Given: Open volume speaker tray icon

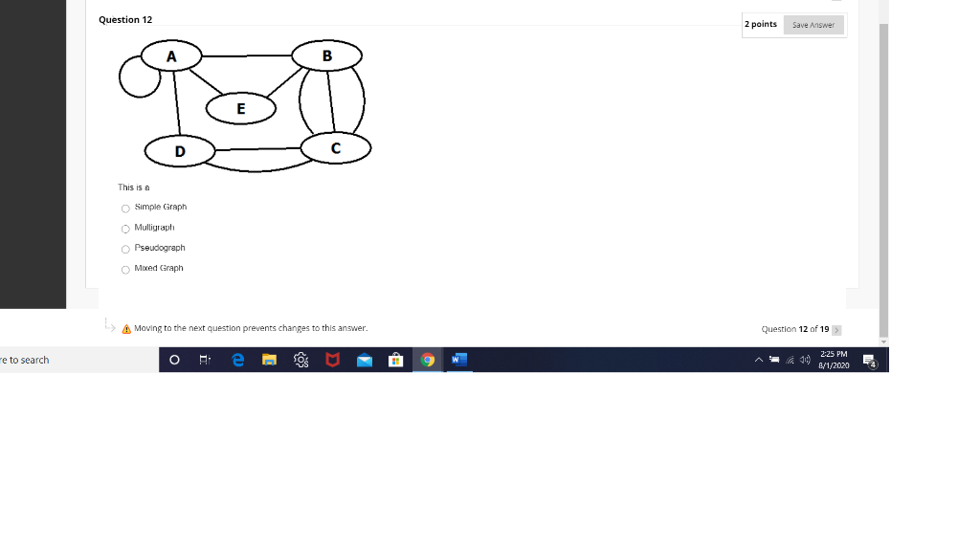Looking at the screenshot, I should click(x=805, y=360).
